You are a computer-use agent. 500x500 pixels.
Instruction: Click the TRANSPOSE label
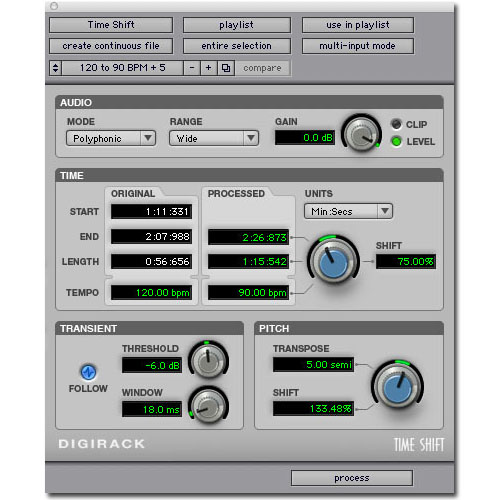point(301,349)
